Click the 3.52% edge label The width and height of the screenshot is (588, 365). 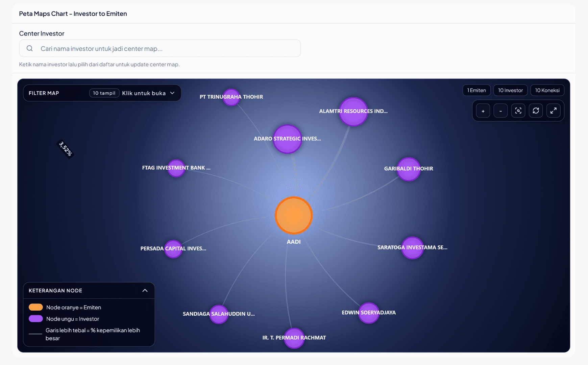(x=65, y=149)
